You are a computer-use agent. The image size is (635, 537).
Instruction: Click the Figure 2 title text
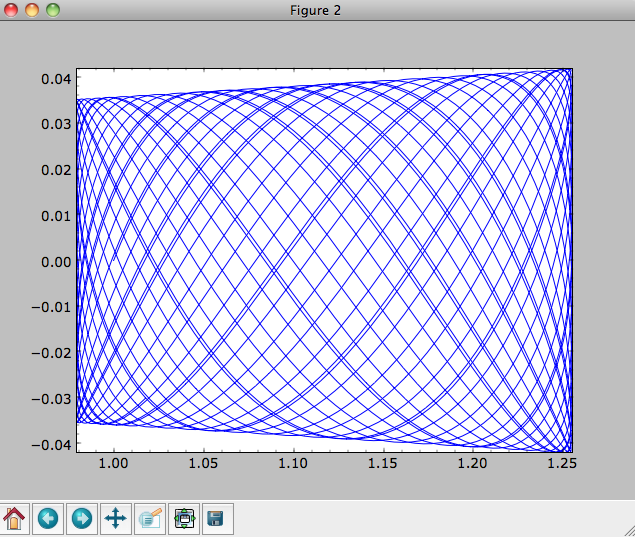point(315,10)
